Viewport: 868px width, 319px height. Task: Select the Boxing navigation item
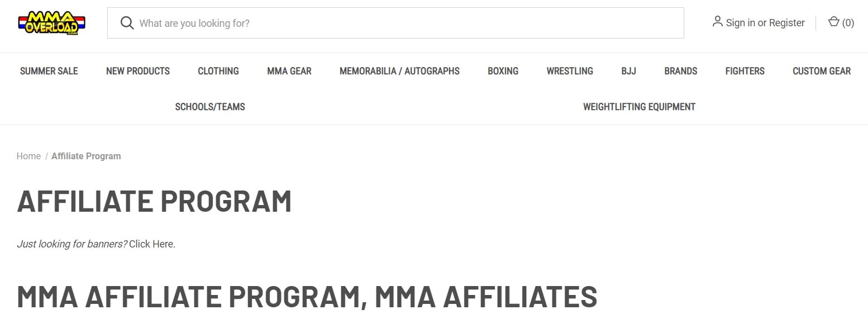[503, 71]
